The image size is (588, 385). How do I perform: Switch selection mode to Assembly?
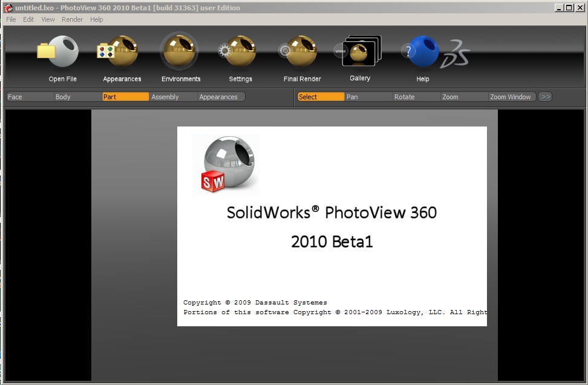point(174,97)
